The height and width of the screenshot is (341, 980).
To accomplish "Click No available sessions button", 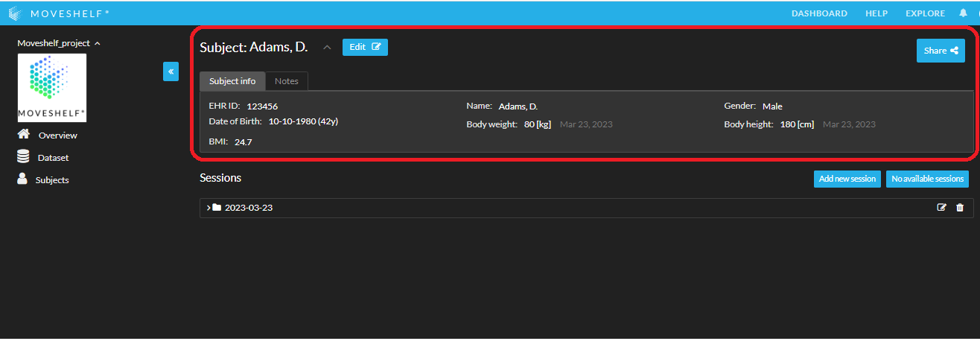I will (x=927, y=179).
